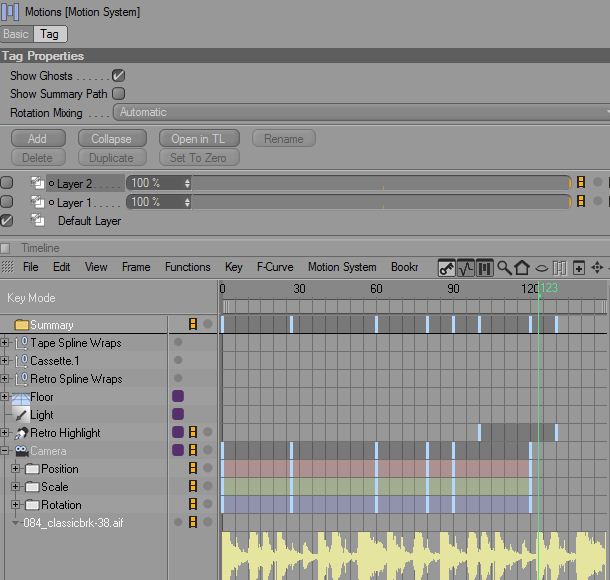Open Rotation Mixing dropdown
This screenshot has width=610, height=580.
[x=360, y=112]
